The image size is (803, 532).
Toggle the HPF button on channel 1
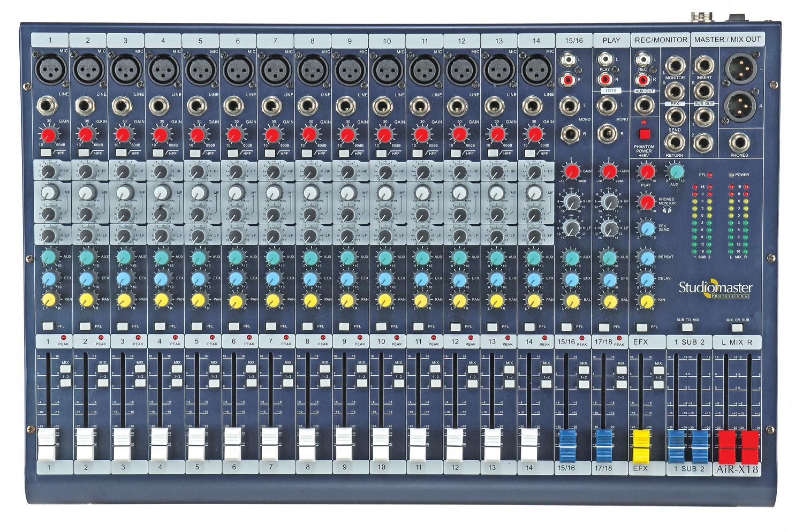[46, 153]
